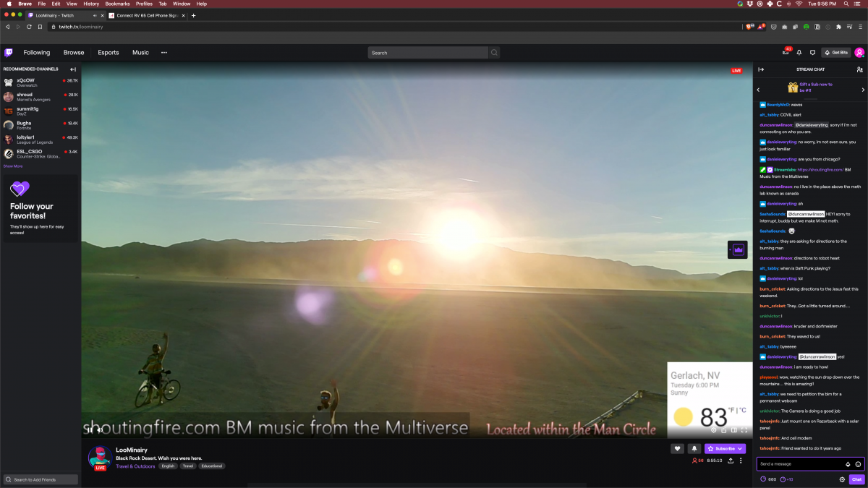Open the shoutingfire.com link in chat
Viewport: 868px width, 488px height.
click(x=820, y=170)
